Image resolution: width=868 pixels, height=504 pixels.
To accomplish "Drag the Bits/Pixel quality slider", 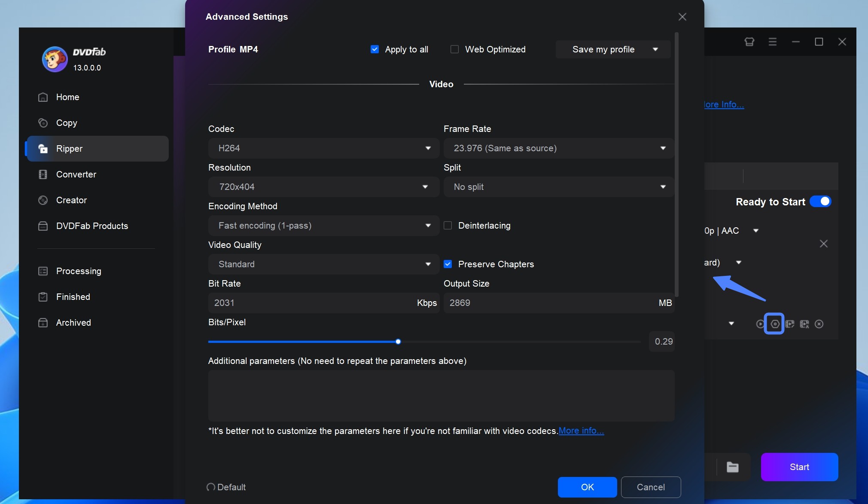I will coord(397,342).
